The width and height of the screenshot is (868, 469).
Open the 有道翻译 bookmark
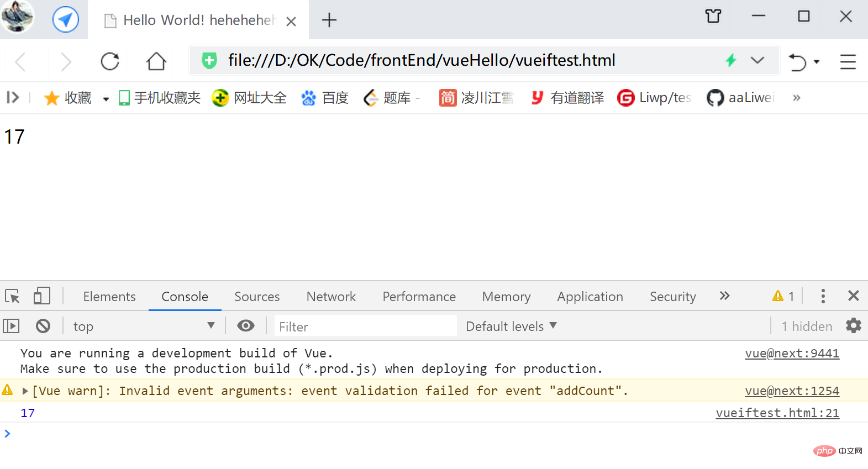(567, 98)
